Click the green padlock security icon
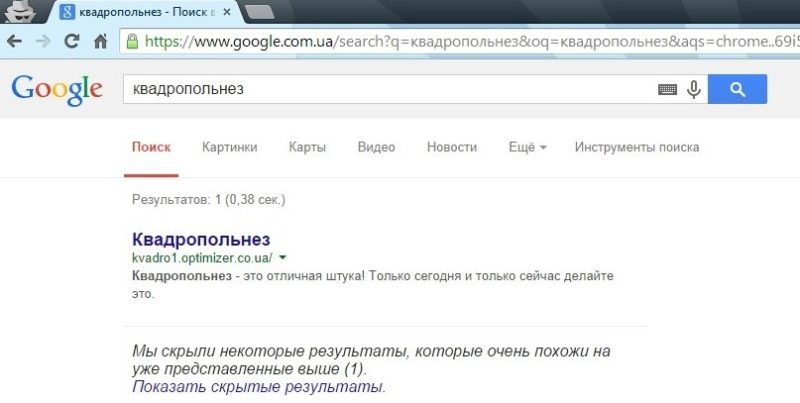Image resolution: width=800 pixels, height=403 pixels. tap(132, 41)
